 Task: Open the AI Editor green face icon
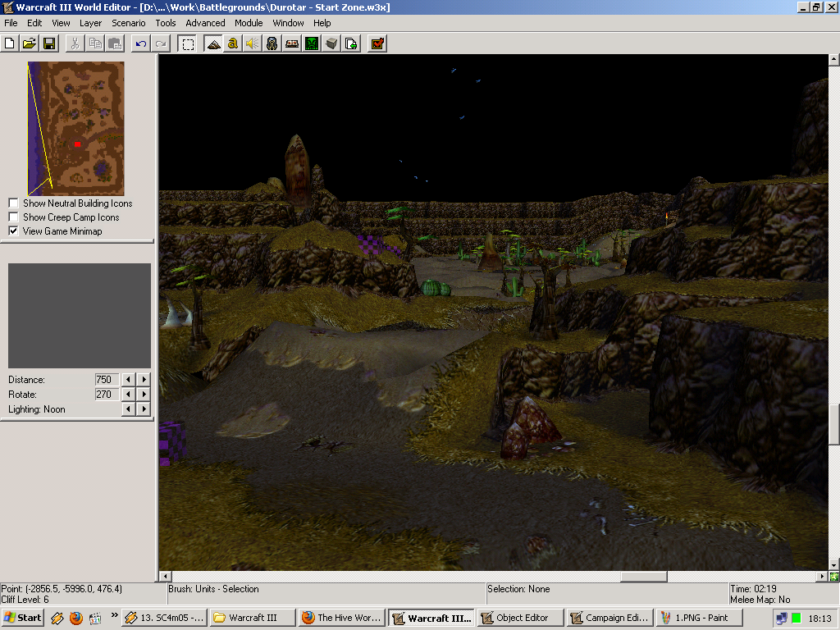click(312, 43)
